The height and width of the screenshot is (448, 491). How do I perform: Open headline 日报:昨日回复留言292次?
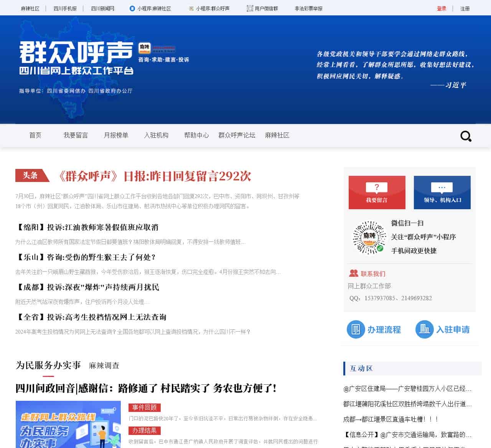(x=154, y=176)
